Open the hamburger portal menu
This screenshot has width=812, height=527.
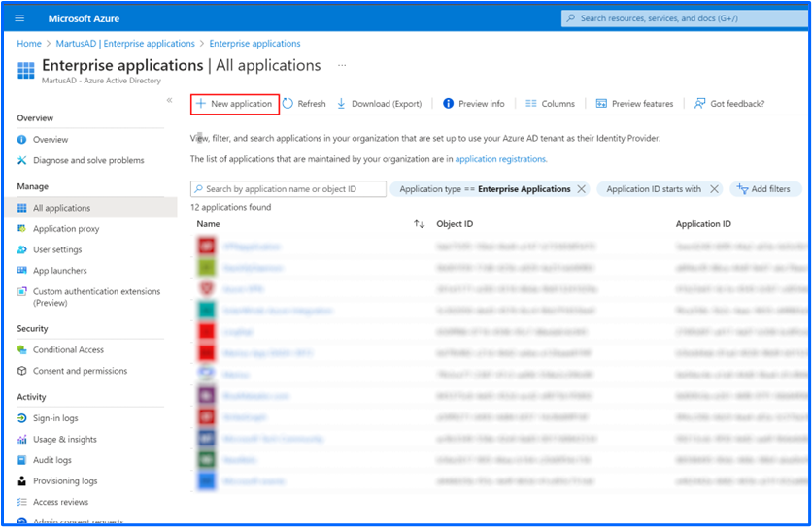pyautogui.click(x=19, y=18)
